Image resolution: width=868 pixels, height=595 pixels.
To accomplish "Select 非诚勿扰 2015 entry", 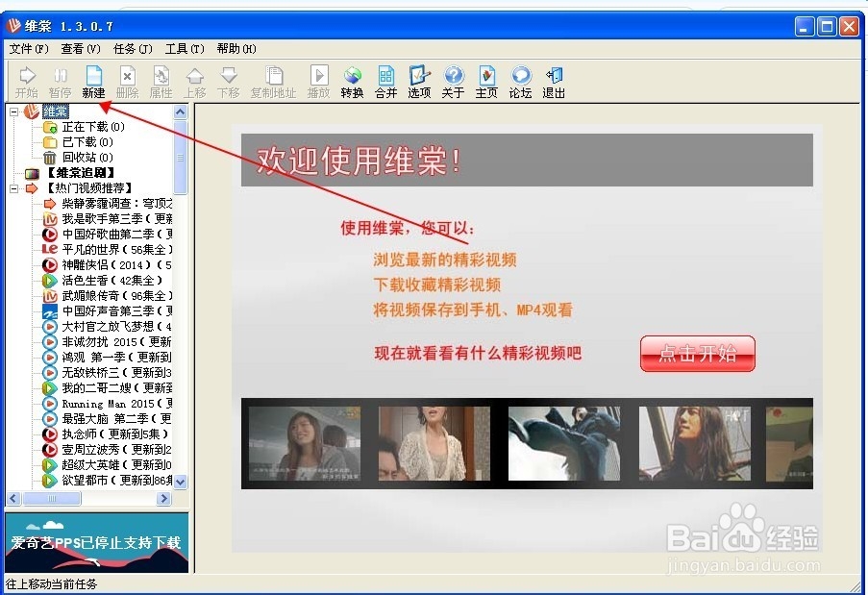I will [x=117, y=342].
